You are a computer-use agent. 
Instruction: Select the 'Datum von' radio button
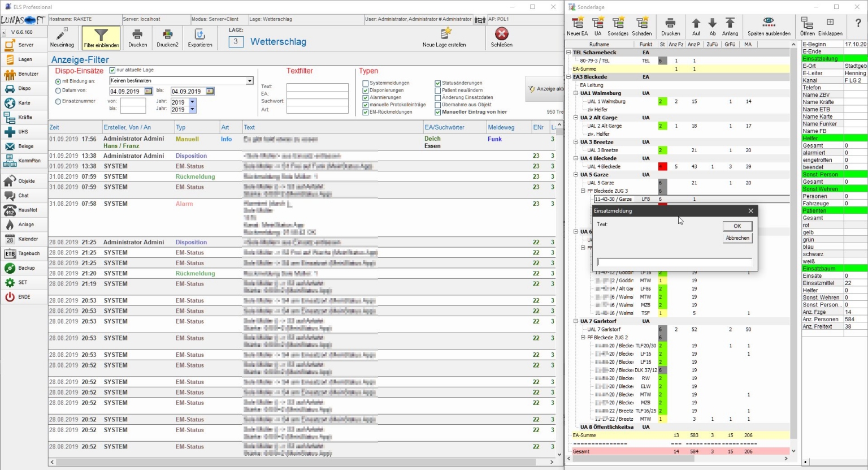58,90
